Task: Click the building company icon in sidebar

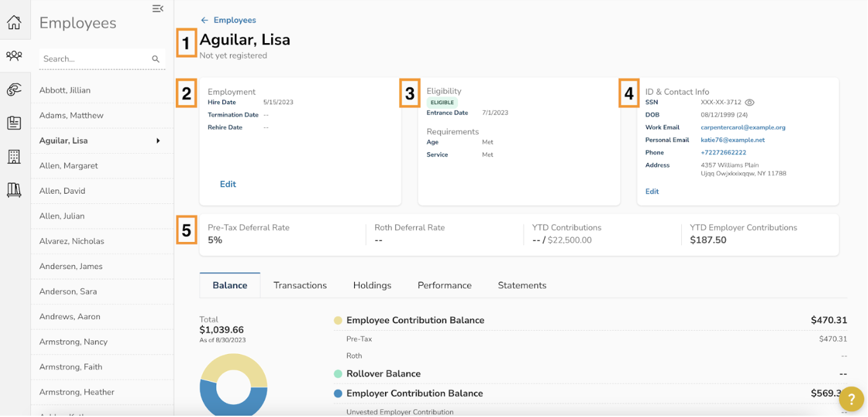Action: (x=14, y=156)
